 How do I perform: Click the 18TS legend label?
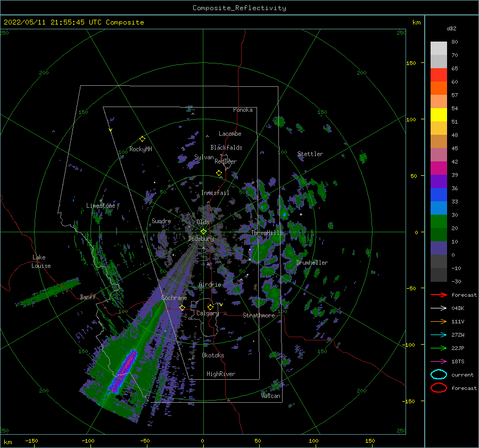(458, 362)
